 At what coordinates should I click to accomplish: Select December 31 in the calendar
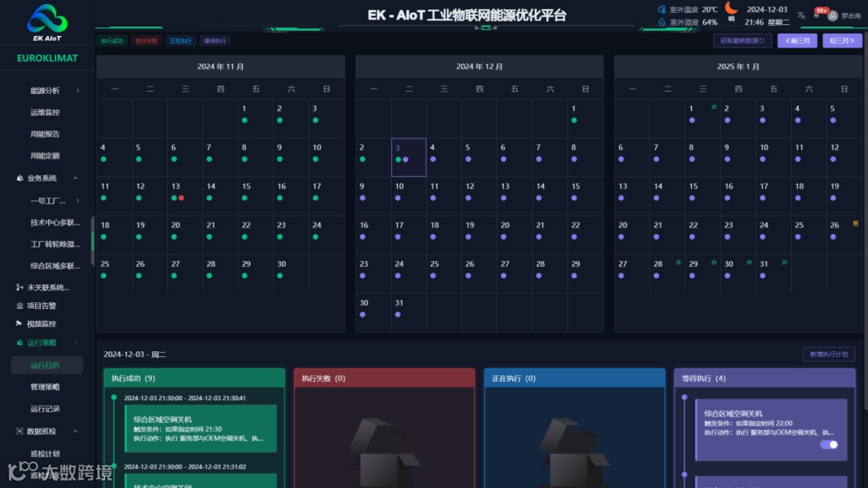[x=408, y=313]
